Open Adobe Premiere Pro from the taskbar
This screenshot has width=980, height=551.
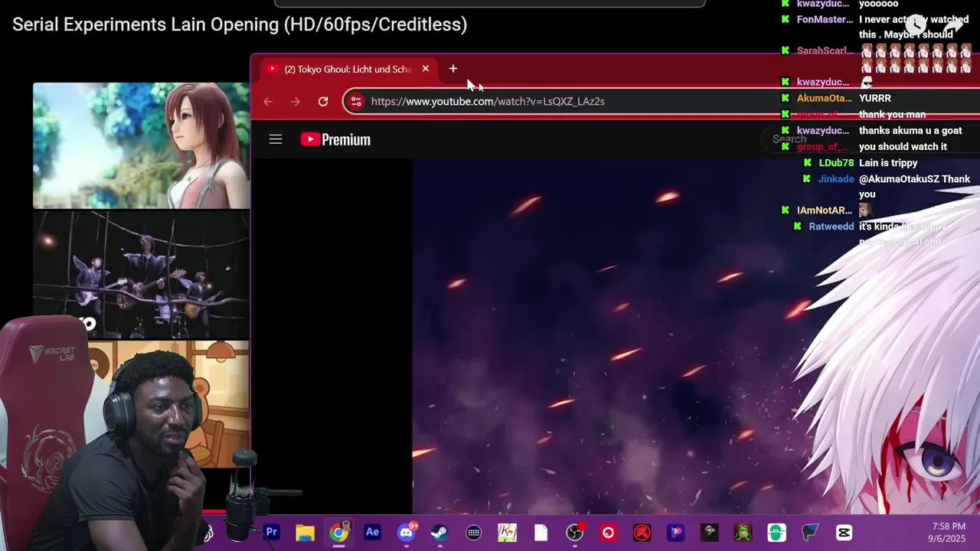coord(272,533)
